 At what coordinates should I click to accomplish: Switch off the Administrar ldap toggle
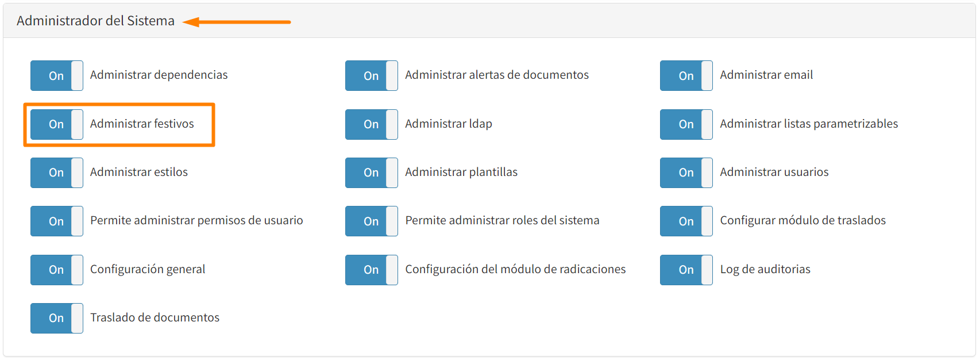(x=371, y=124)
